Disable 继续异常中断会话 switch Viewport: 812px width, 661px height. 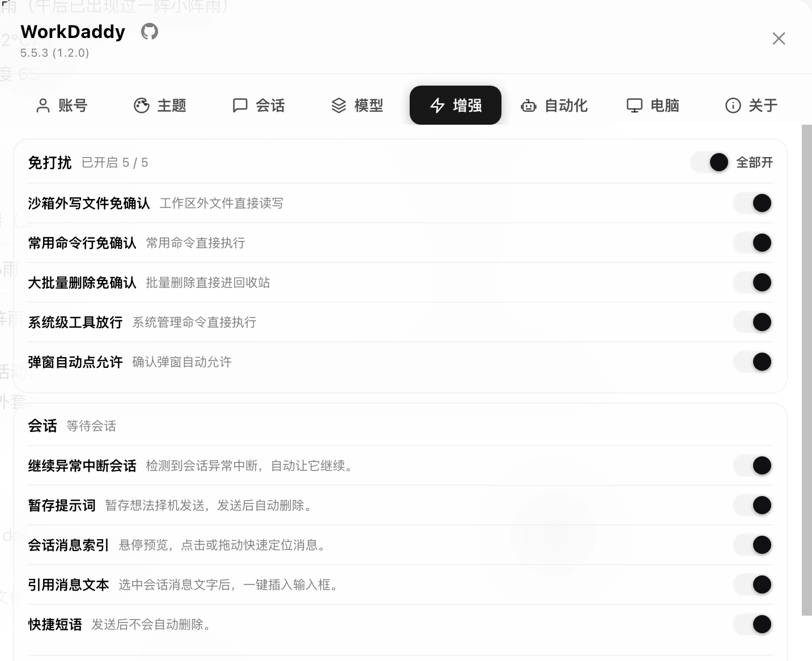pos(753,465)
